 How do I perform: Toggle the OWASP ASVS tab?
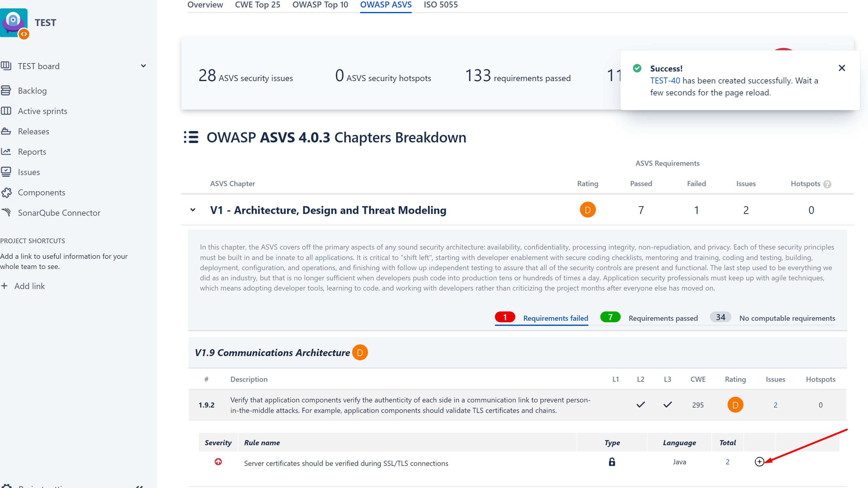coord(386,5)
